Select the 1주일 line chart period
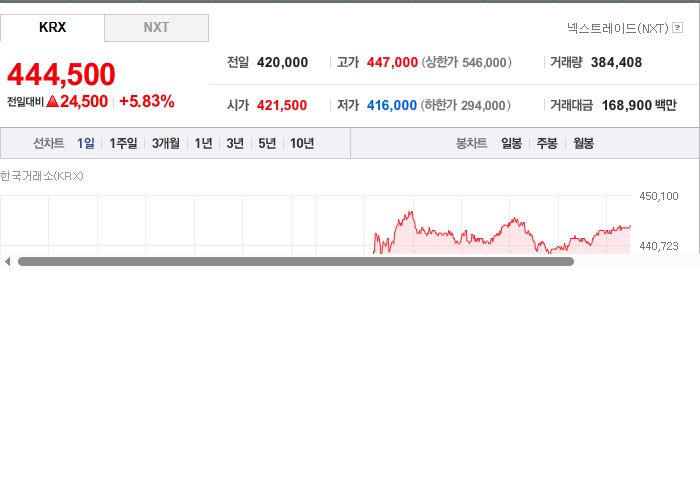This screenshot has width=700, height=490. tap(123, 143)
